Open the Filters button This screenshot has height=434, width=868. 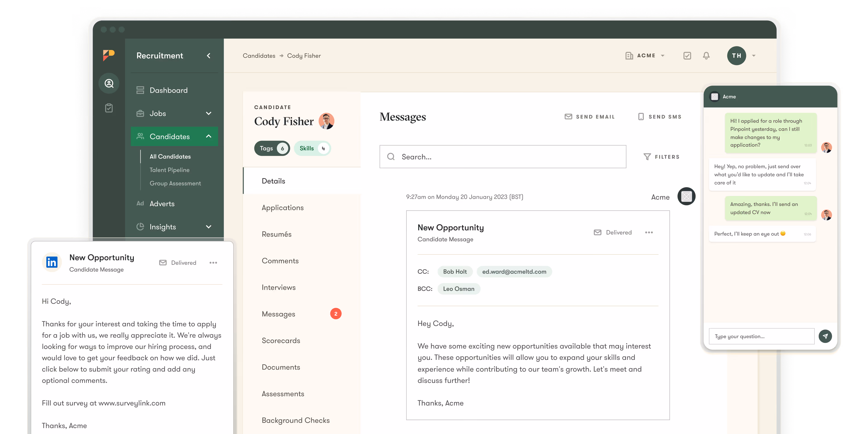coord(661,157)
